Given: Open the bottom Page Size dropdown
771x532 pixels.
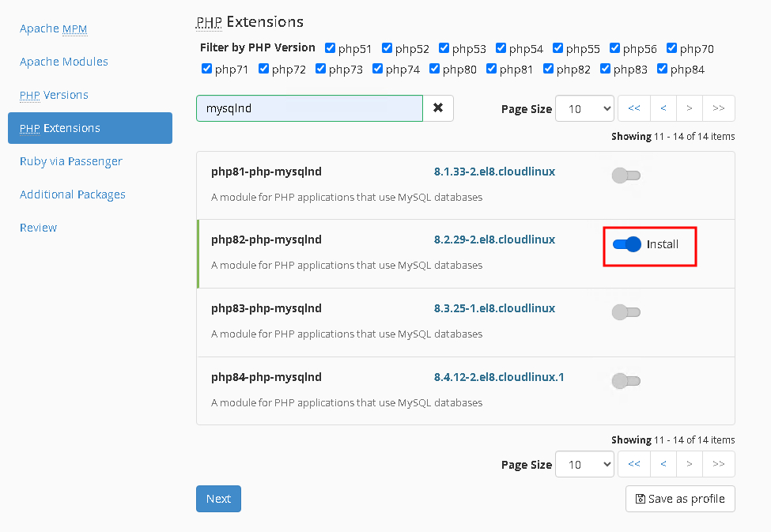Looking at the screenshot, I should click(584, 464).
